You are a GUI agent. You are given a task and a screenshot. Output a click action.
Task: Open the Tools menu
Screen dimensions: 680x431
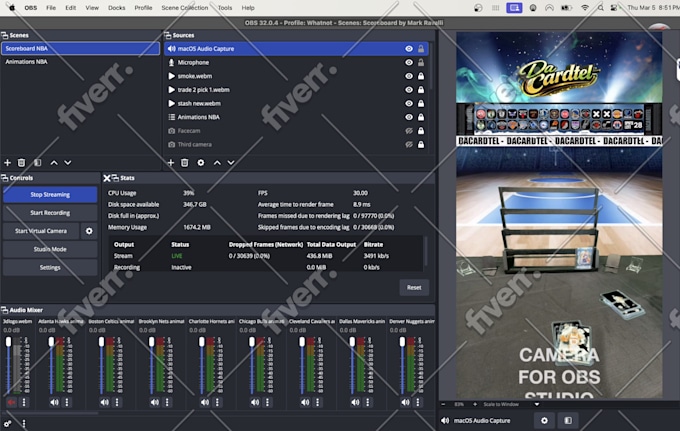225,8
